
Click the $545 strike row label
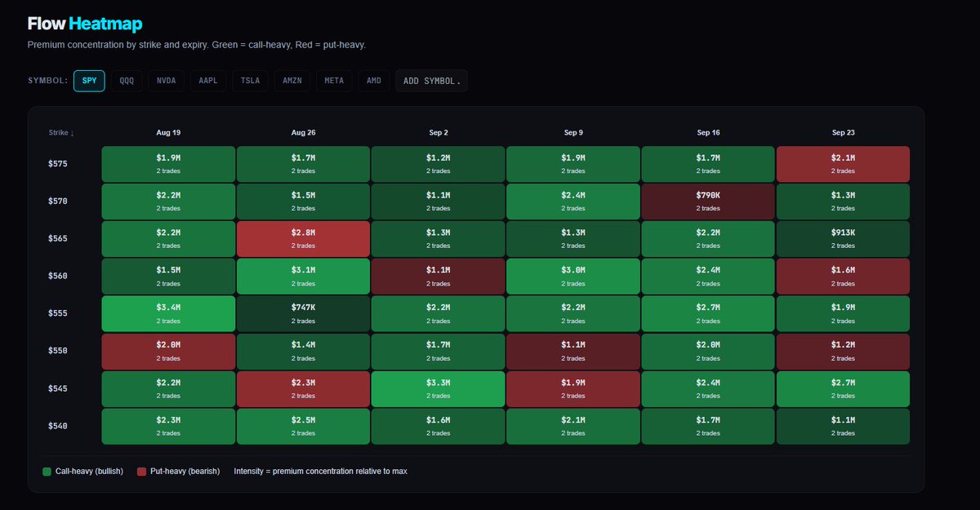(x=58, y=388)
